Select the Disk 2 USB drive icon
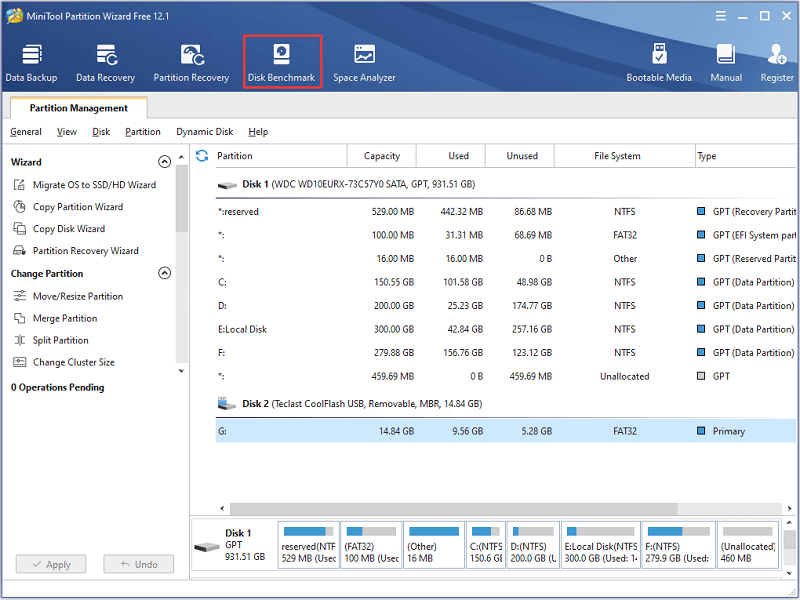Image resolution: width=800 pixels, height=600 pixels. [227, 404]
